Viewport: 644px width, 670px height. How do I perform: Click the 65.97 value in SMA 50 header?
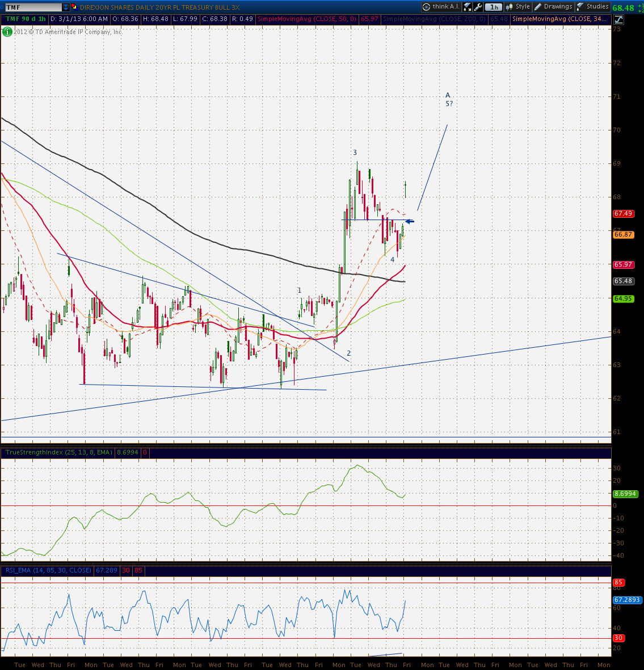pyautogui.click(x=369, y=19)
